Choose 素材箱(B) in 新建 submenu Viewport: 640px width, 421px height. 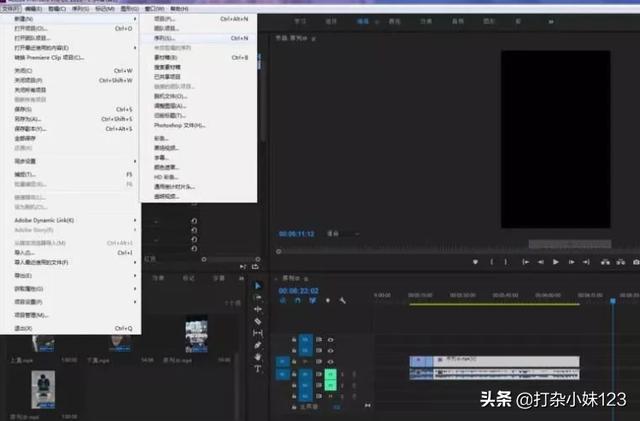(199, 58)
